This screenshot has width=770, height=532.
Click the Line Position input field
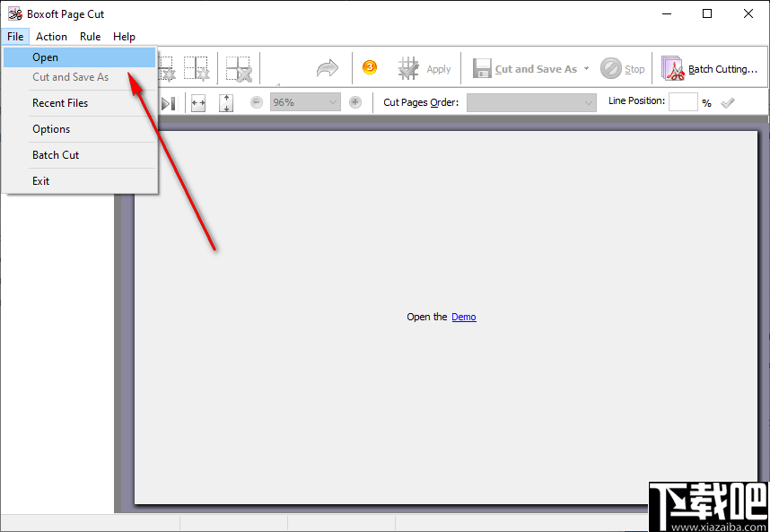coord(683,100)
